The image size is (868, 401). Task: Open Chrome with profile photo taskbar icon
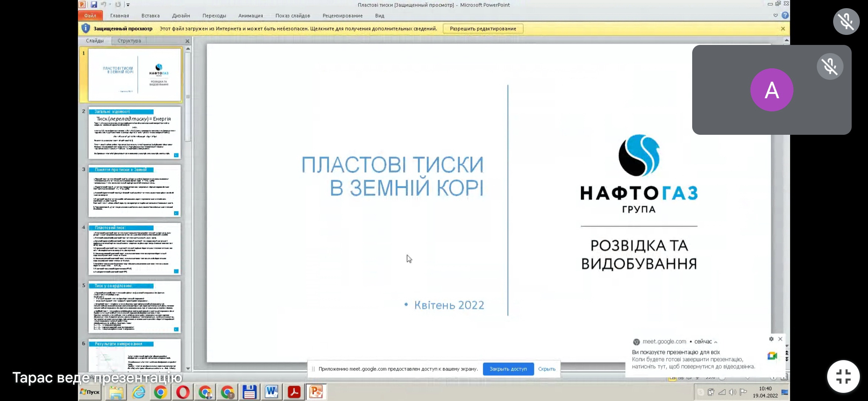[x=205, y=392]
